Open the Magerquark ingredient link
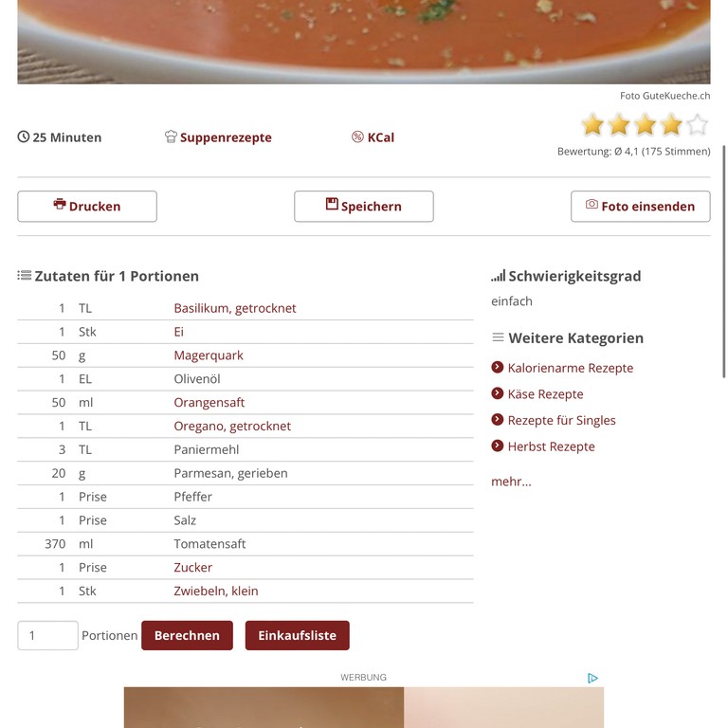Viewport: 728px width, 728px height. (209, 355)
